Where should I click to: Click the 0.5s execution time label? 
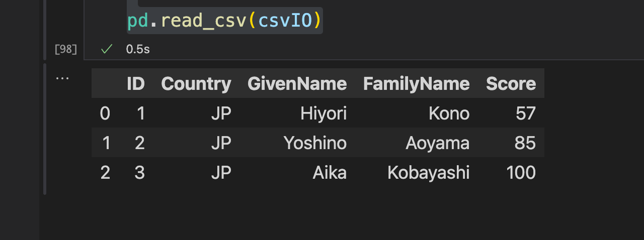point(138,49)
